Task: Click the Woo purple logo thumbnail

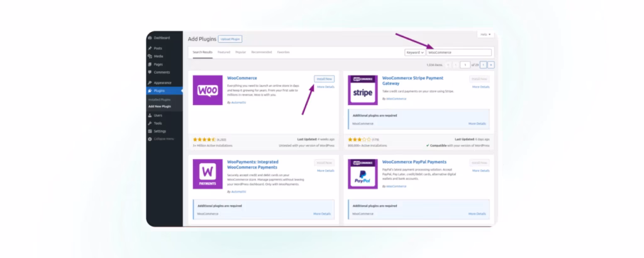Action: pos(208,91)
